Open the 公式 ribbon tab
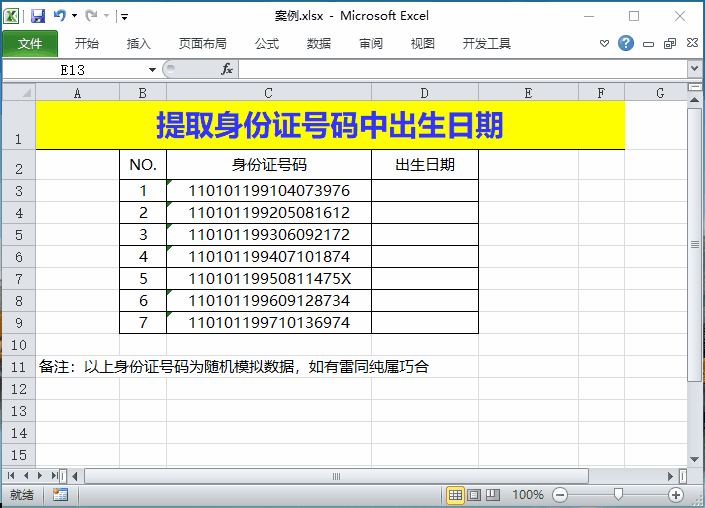 (x=267, y=43)
